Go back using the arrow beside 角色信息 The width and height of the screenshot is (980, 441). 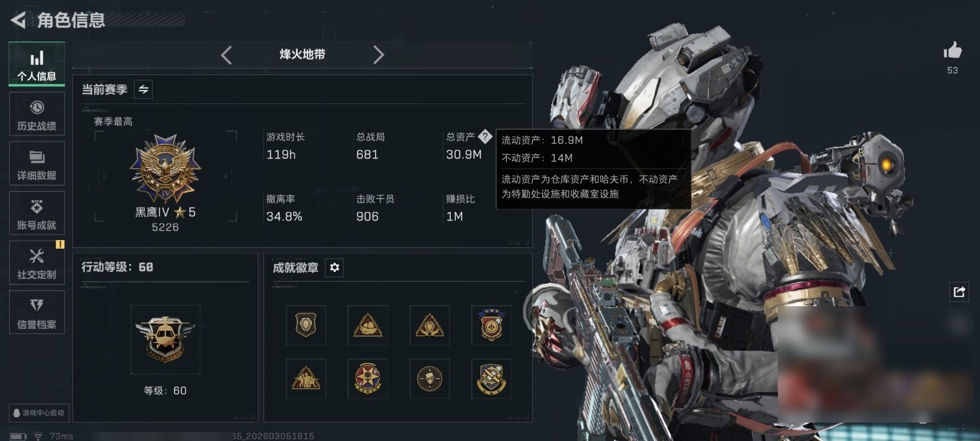coord(18,20)
